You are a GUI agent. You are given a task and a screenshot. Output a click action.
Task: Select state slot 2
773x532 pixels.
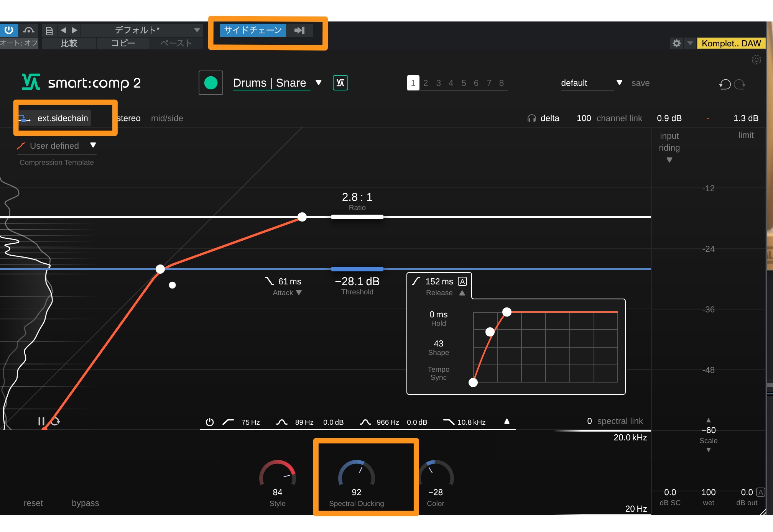click(x=425, y=83)
